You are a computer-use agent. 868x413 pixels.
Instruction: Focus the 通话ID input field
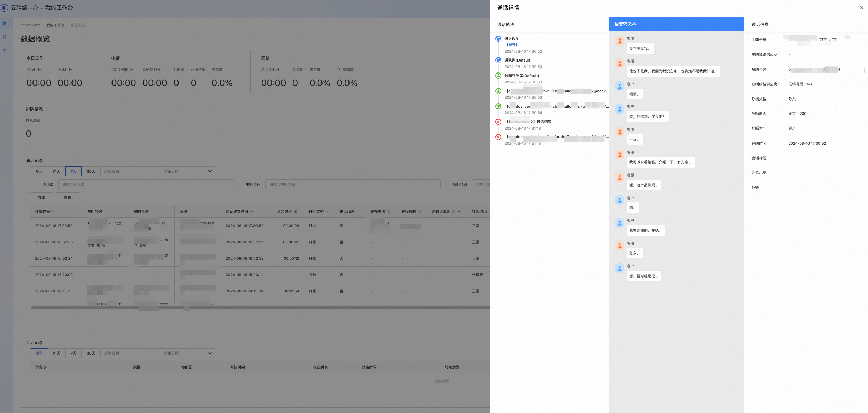(x=146, y=184)
